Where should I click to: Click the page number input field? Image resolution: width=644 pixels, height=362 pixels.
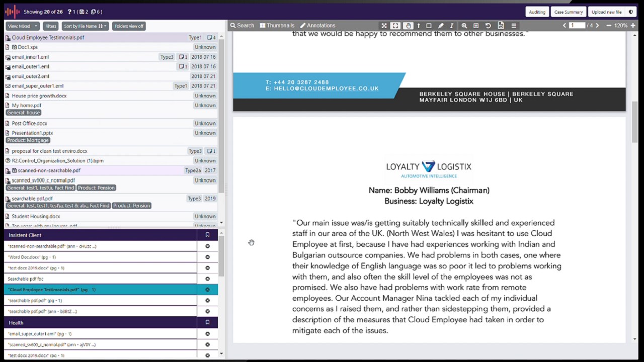[x=577, y=26]
